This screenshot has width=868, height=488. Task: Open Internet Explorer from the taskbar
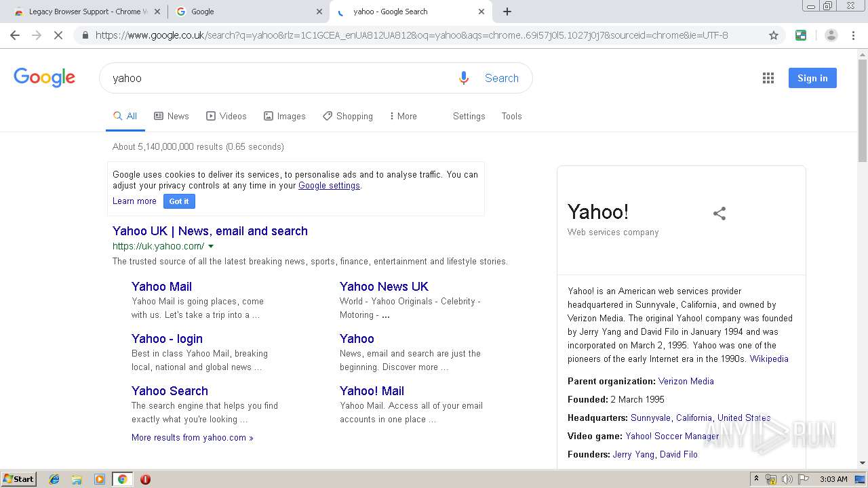click(54, 479)
